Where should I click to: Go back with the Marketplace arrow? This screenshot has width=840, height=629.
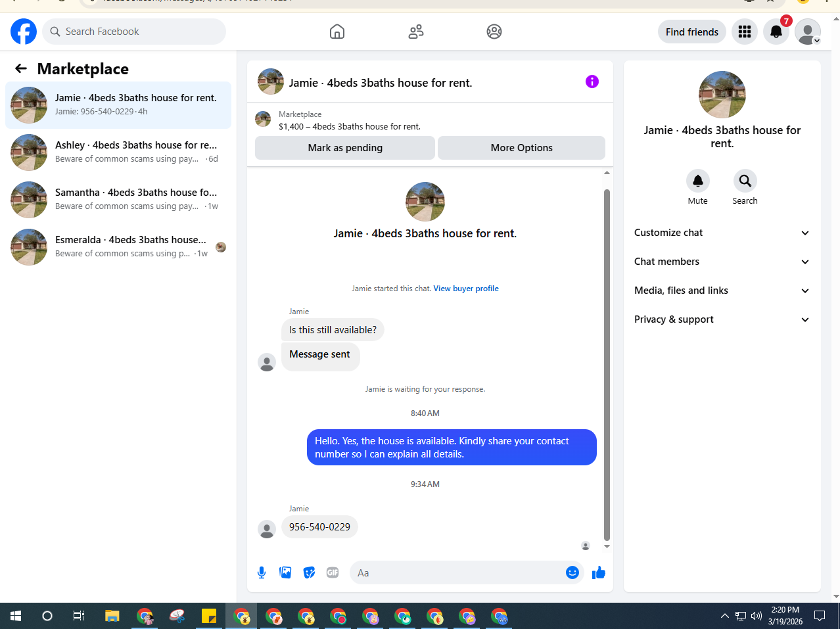(21, 68)
